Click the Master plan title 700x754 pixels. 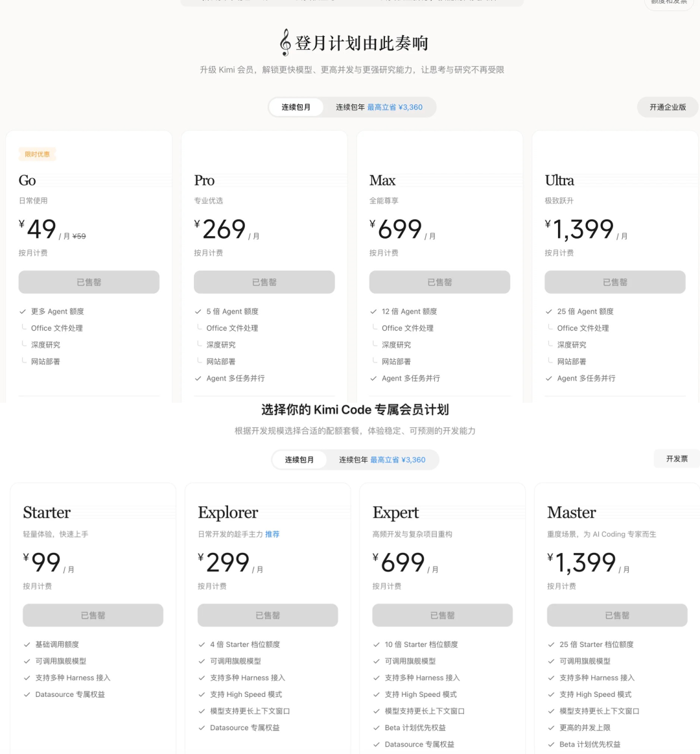pyautogui.click(x=572, y=513)
